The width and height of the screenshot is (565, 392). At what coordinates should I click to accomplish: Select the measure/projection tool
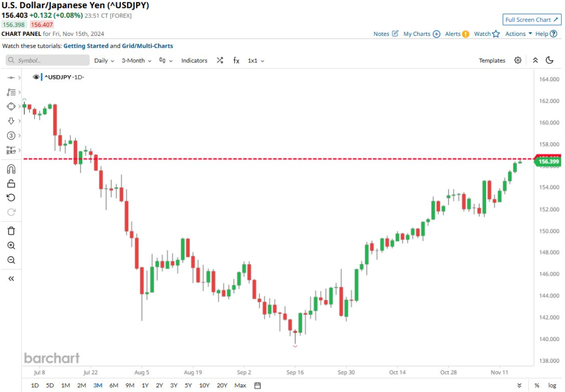coord(11,150)
